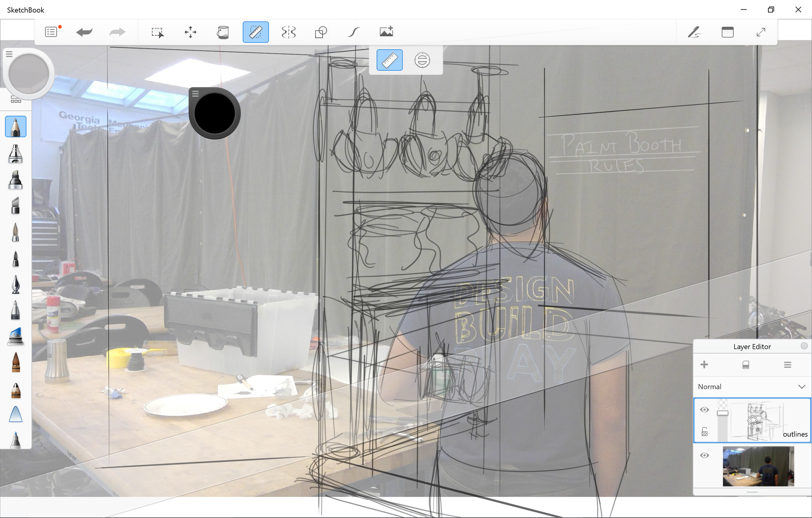Lock transparency on the outlines layer
This screenshot has width=812, height=518.
[704, 431]
